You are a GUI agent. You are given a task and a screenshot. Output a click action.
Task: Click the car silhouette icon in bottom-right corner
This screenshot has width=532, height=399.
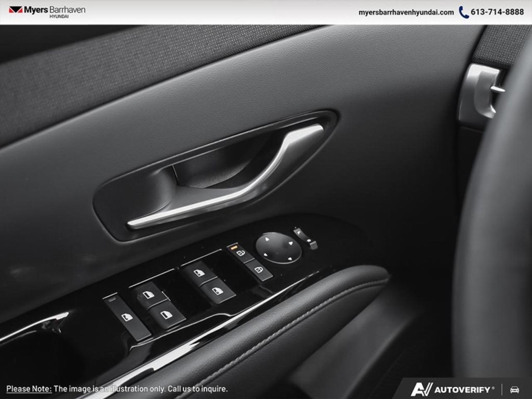pos(513,389)
